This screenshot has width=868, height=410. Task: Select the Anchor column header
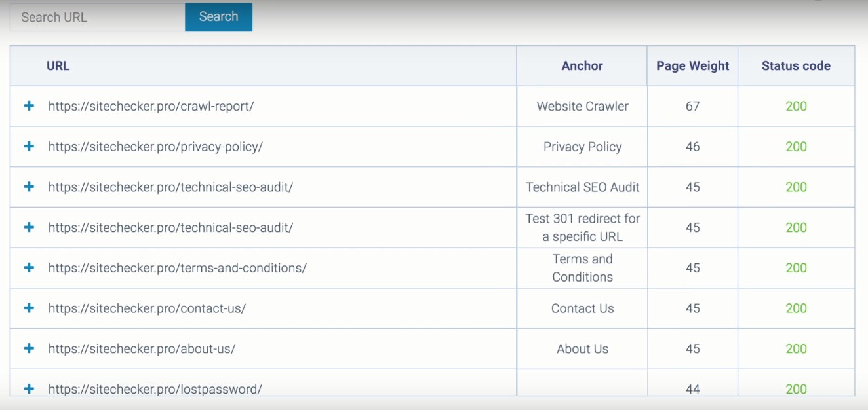[x=582, y=65]
